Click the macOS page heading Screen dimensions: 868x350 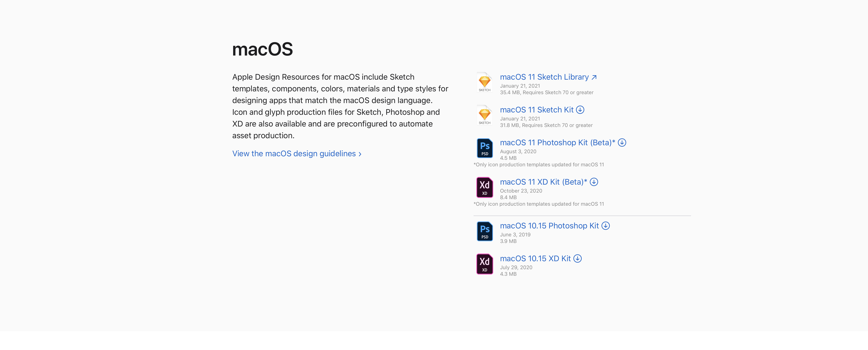262,49
